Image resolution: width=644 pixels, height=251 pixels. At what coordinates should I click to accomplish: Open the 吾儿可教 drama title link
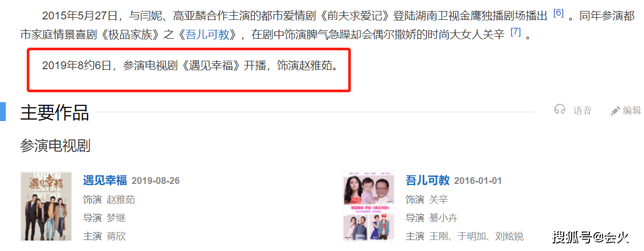(x=427, y=181)
